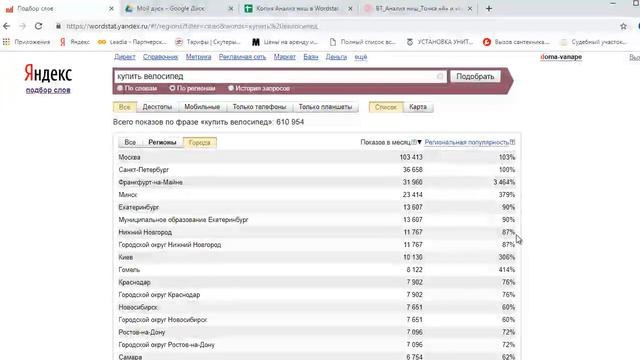Sort by Показов в месяц arrow
This screenshot has height=360, width=640.
coord(419,142)
